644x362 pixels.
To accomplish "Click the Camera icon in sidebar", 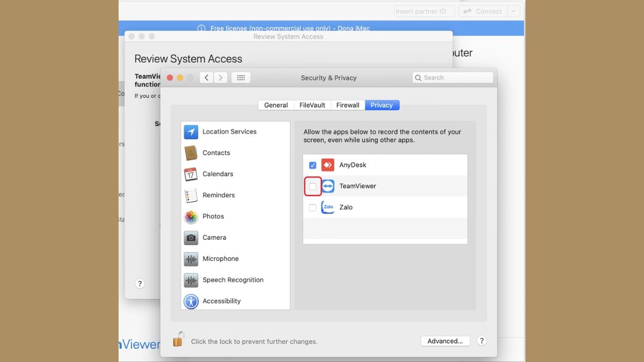I will [191, 238].
